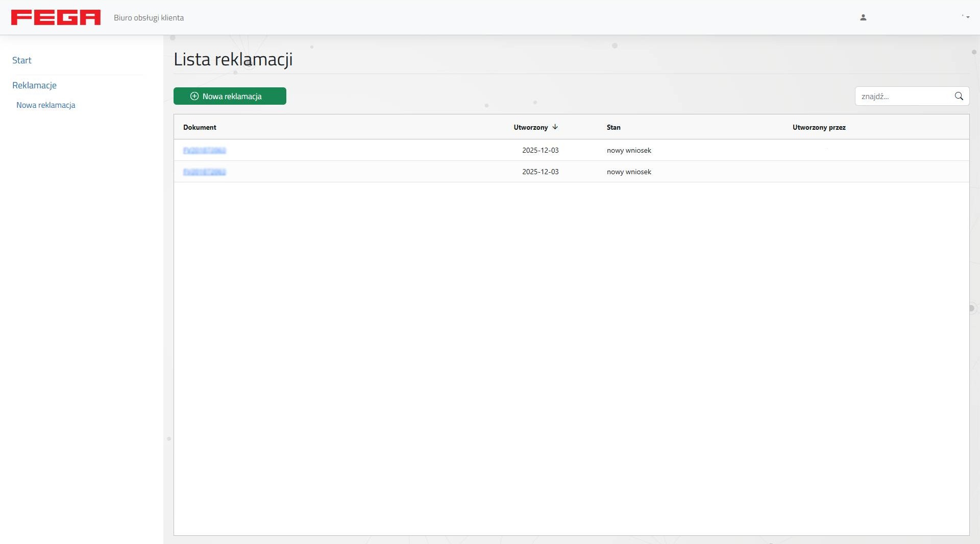The image size is (980, 544).
Task: Open 'Start' in the sidebar
Action: [x=22, y=60]
